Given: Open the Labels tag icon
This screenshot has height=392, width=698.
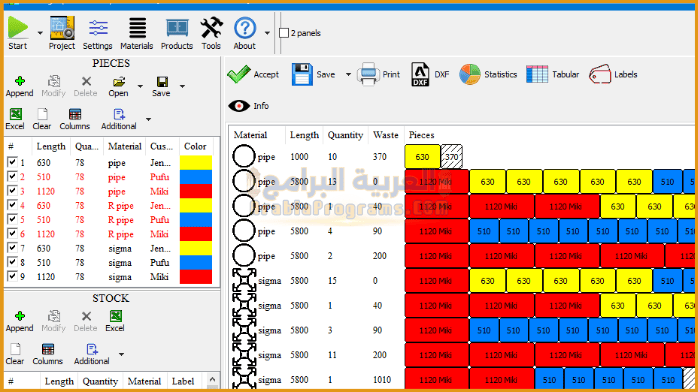Looking at the screenshot, I should click(600, 74).
